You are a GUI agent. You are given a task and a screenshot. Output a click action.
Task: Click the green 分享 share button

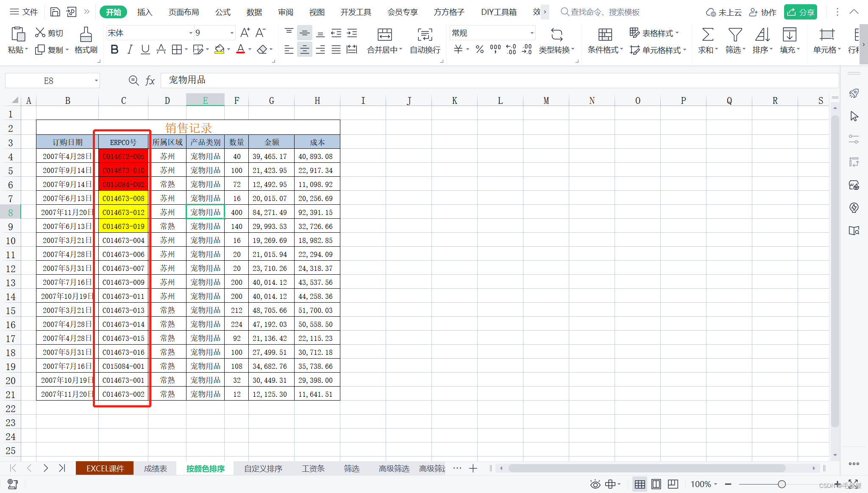click(x=800, y=12)
